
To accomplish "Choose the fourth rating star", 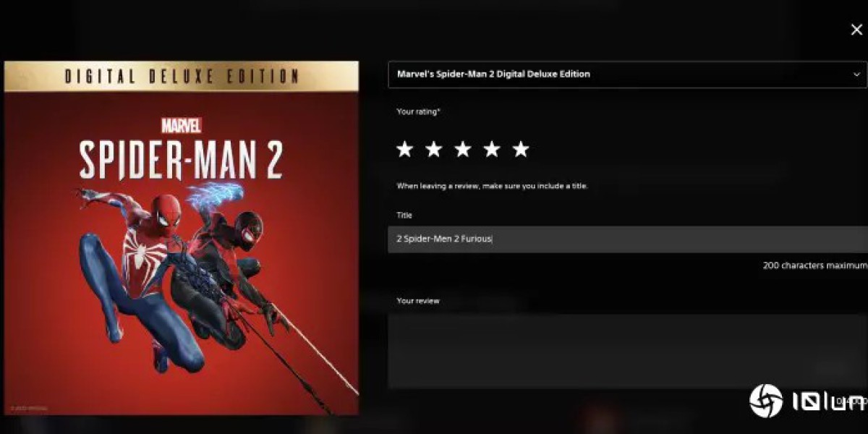I will point(491,149).
